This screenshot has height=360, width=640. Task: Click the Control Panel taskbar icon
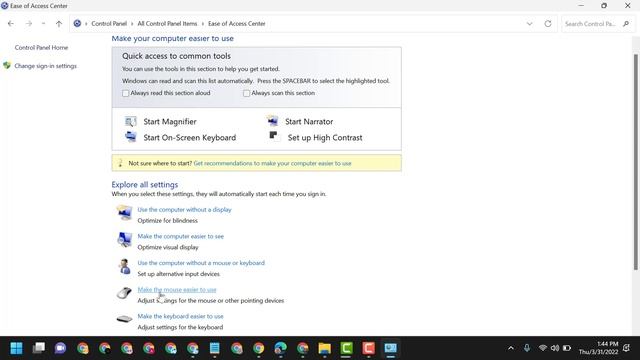pos(390,348)
